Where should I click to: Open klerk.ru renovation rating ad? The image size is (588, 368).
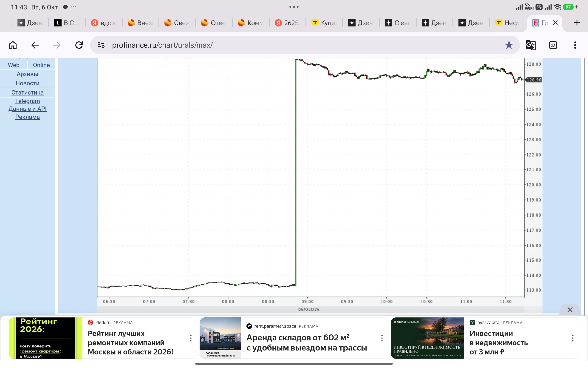pos(103,338)
